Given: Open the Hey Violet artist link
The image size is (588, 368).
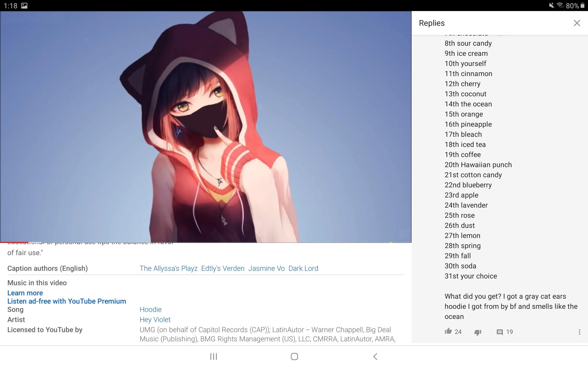Looking at the screenshot, I should coord(155,320).
